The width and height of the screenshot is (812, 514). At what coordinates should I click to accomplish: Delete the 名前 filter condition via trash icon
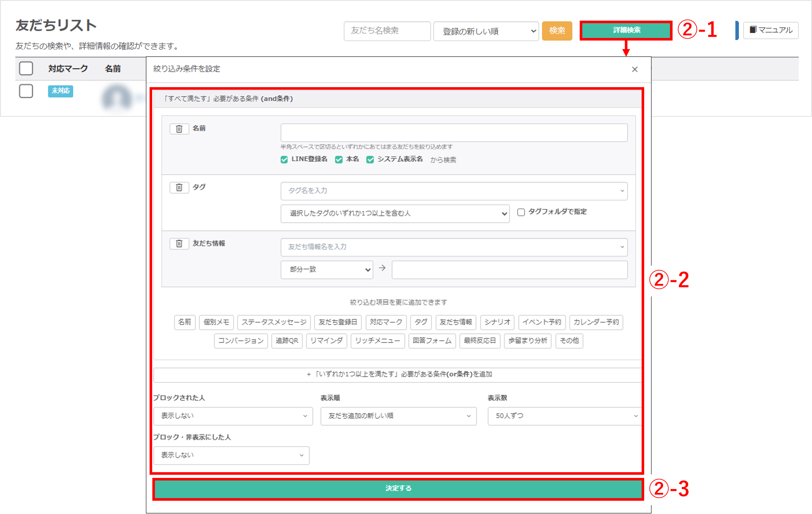[x=179, y=129]
